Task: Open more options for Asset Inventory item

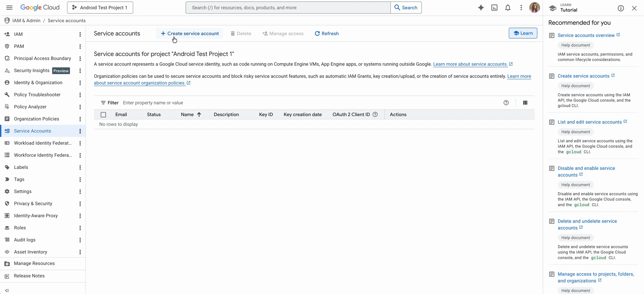Action: tap(80, 252)
